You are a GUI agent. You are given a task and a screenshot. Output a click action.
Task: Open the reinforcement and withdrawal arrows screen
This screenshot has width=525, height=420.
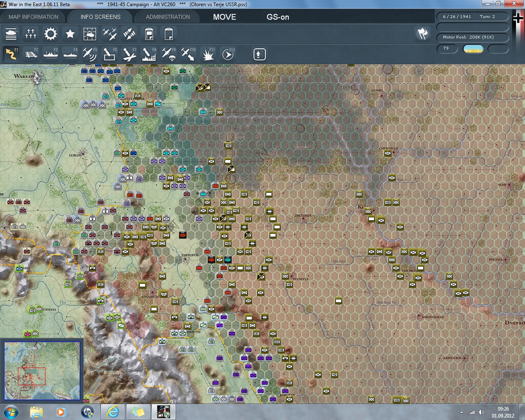[129, 34]
